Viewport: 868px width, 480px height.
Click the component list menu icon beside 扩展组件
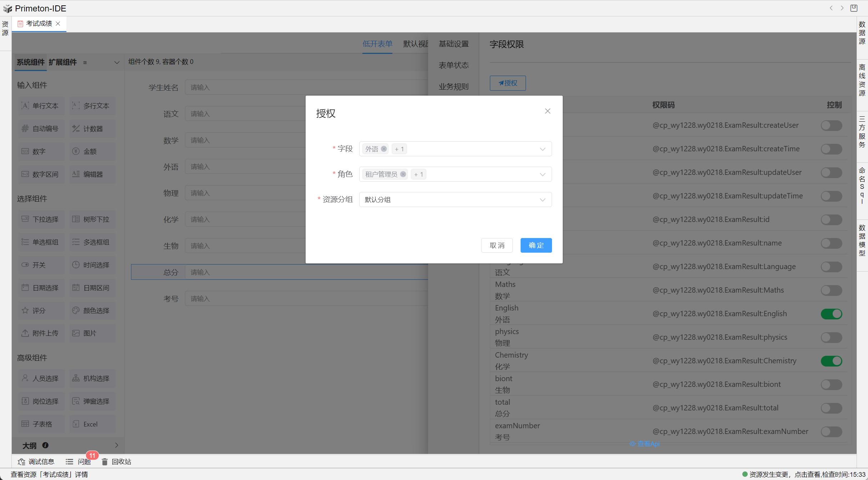85,62
